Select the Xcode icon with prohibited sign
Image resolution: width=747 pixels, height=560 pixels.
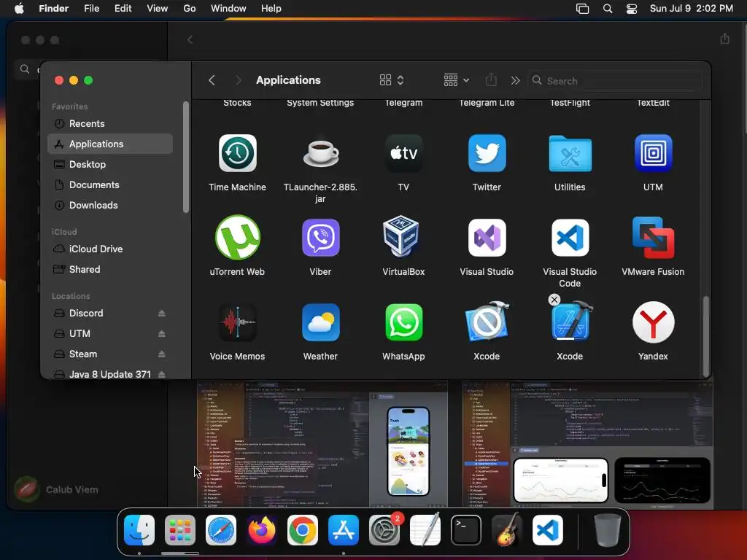[x=487, y=322]
